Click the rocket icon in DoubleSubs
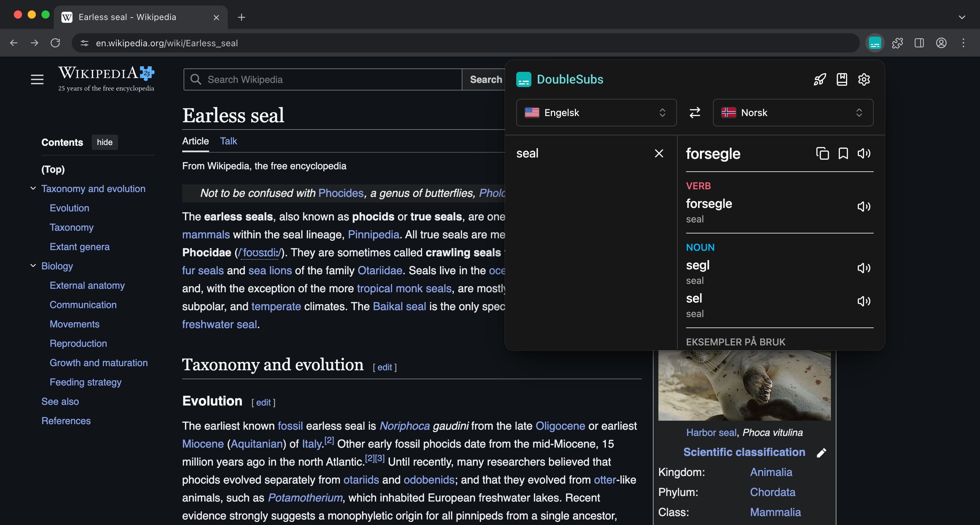980x525 pixels. click(x=820, y=79)
